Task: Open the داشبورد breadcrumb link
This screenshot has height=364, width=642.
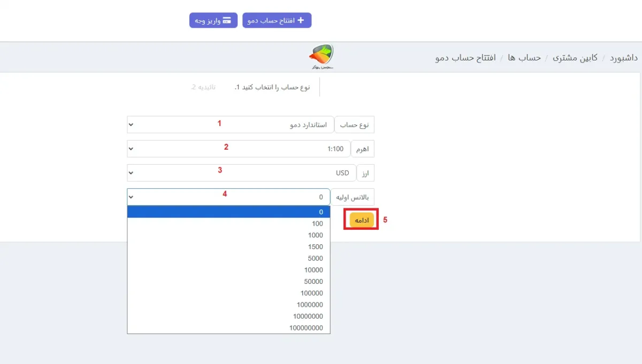Action: tap(624, 57)
